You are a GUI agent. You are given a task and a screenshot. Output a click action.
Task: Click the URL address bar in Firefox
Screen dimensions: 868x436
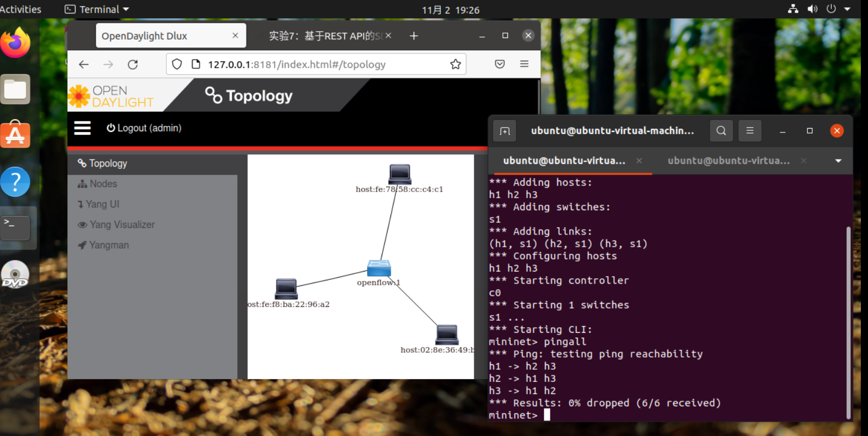click(x=316, y=65)
